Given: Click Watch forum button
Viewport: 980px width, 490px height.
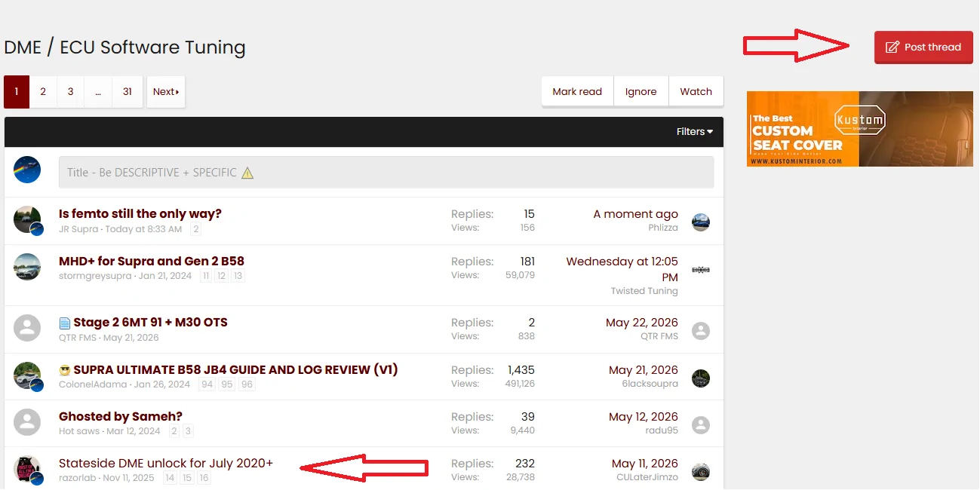Looking at the screenshot, I should pyautogui.click(x=696, y=92).
